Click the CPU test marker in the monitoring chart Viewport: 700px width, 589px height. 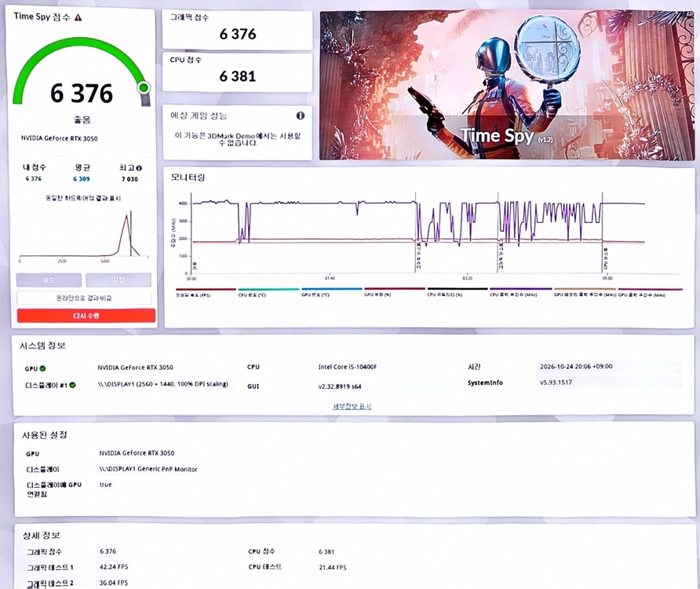pos(605,258)
